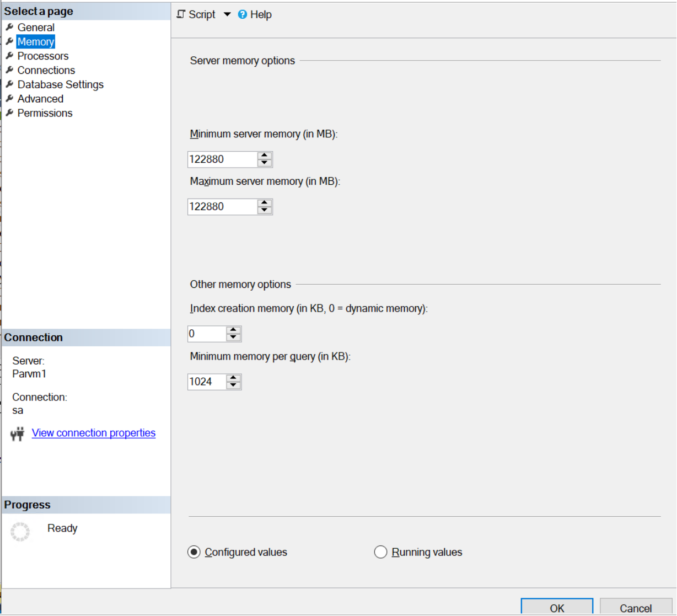Screen dimensions: 677x616
Task: Increase Minimum server memory value
Action: tap(265, 156)
